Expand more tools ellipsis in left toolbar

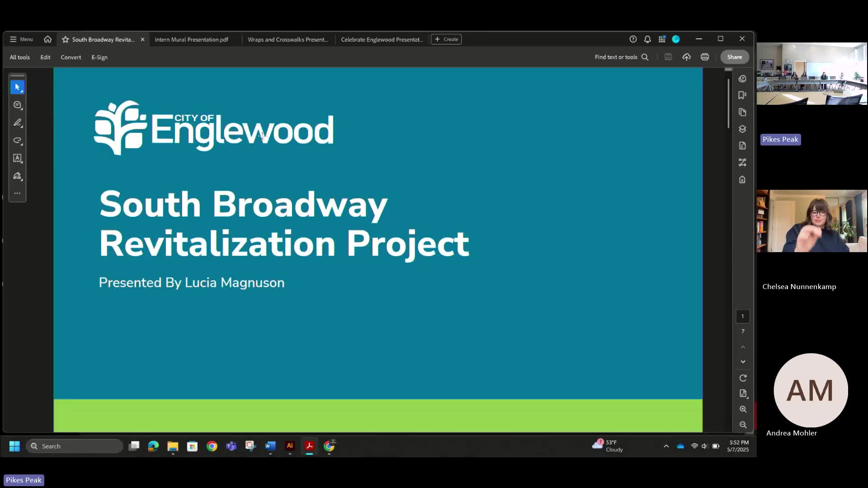[17, 193]
